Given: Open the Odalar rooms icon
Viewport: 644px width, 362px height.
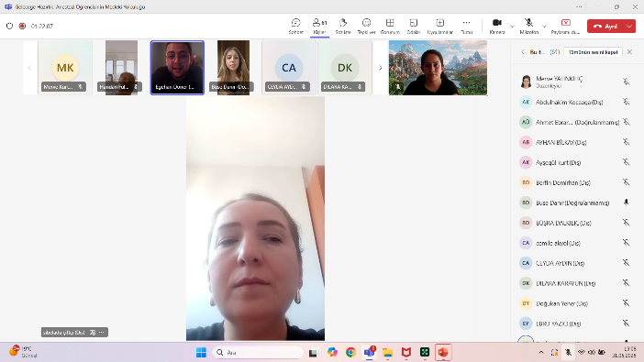Looking at the screenshot, I should click(x=414, y=26).
